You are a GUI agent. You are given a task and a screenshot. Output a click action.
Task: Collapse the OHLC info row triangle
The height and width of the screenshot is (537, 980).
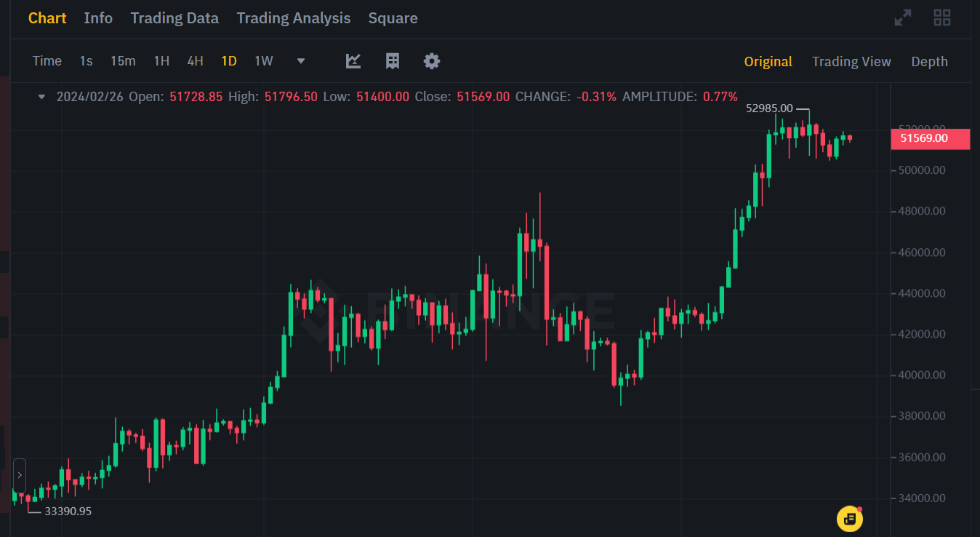(x=41, y=96)
